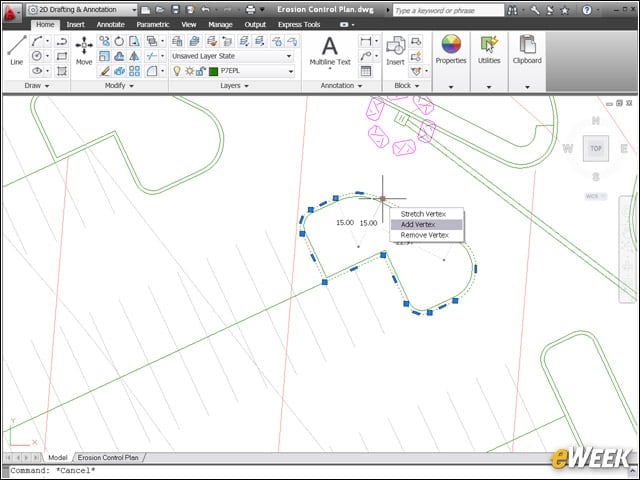Image resolution: width=640 pixels, height=480 pixels.
Task: Expand the Block panel
Action: pyautogui.click(x=407, y=86)
